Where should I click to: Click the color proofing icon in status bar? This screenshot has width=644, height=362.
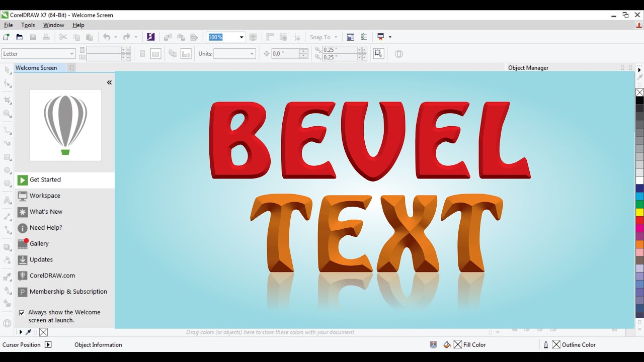pos(433,344)
